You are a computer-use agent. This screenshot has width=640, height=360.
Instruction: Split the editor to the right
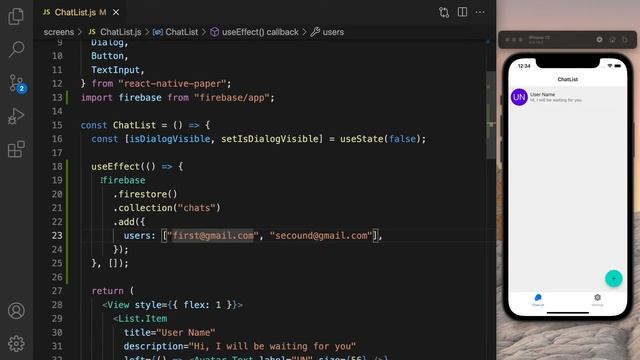462,12
